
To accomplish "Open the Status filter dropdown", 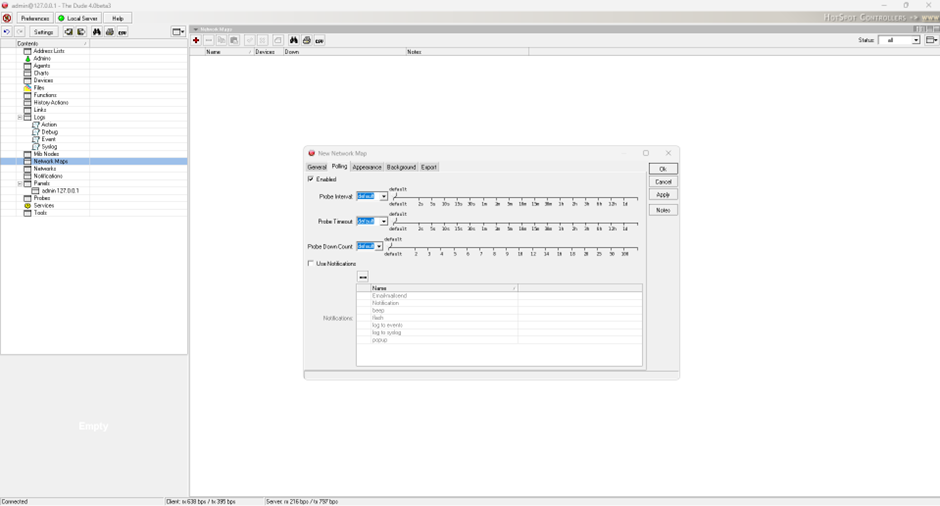I will pyautogui.click(x=915, y=40).
